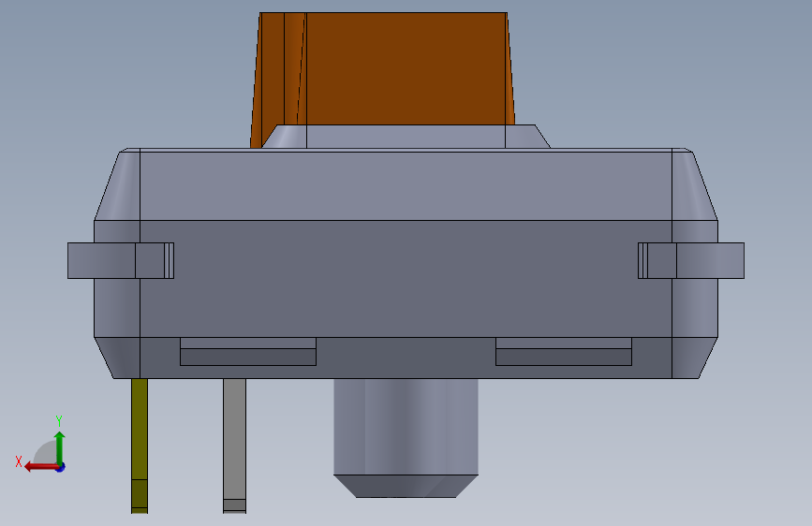Select the right mounting tab on housing
Image resolution: width=812 pixels, height=526 pixels.
tap(691, 260)
